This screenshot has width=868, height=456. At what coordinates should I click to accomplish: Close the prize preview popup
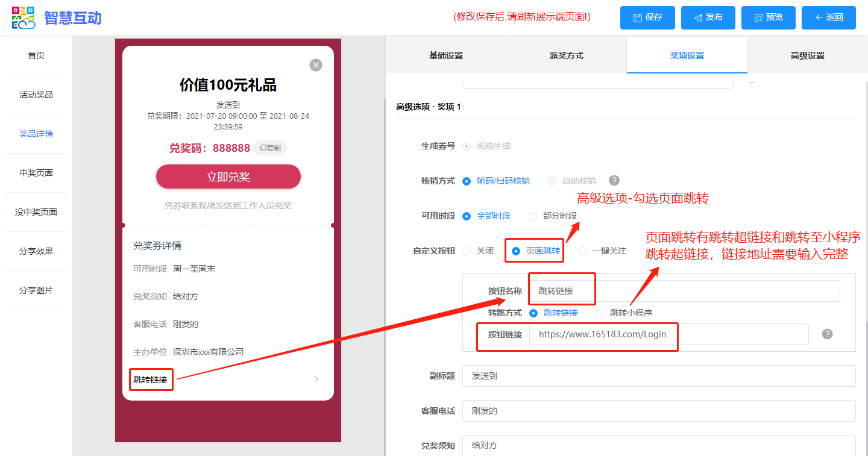pyautogui.click(x=316, y=65)
